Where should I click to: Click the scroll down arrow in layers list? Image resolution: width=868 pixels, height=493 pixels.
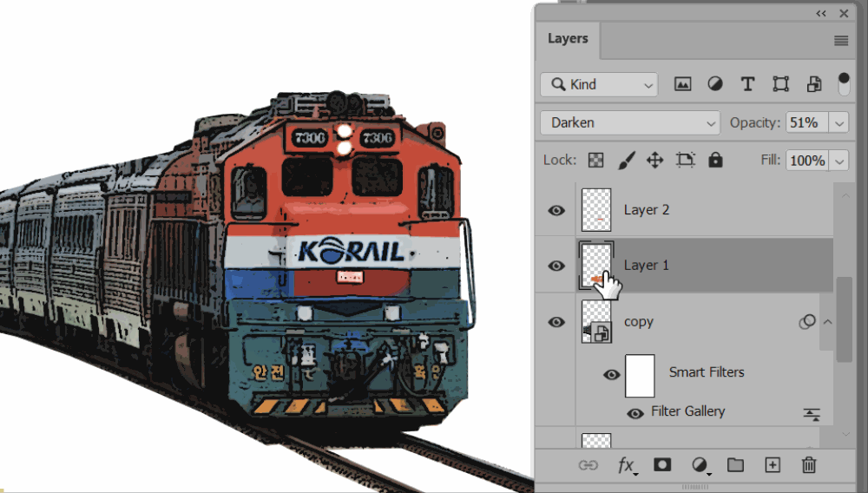pos(845,434)
